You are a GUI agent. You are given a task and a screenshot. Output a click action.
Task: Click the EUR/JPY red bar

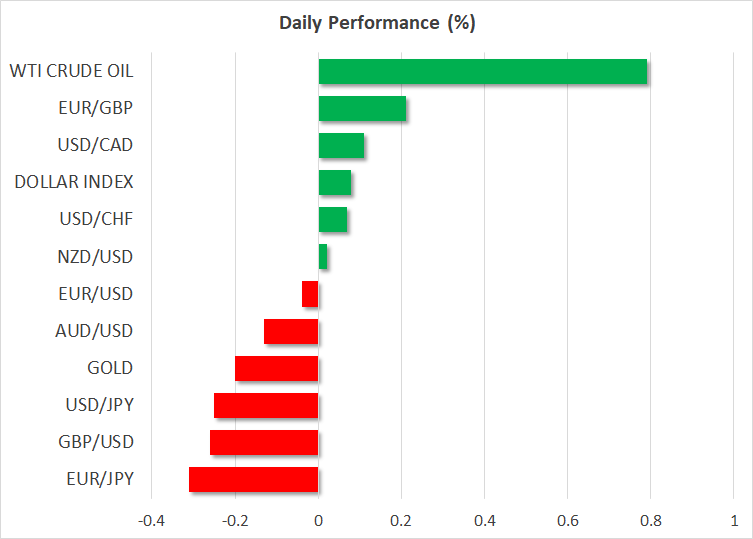click(254, 479)
